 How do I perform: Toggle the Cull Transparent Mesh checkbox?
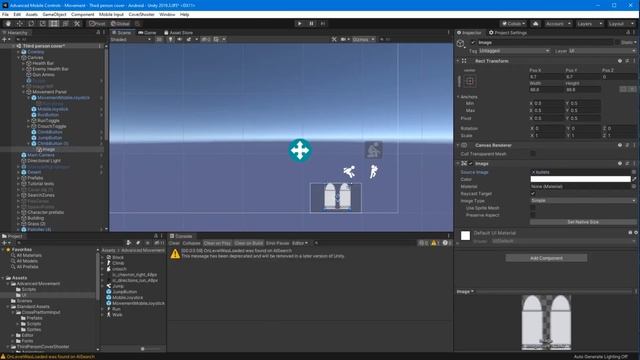533,154
